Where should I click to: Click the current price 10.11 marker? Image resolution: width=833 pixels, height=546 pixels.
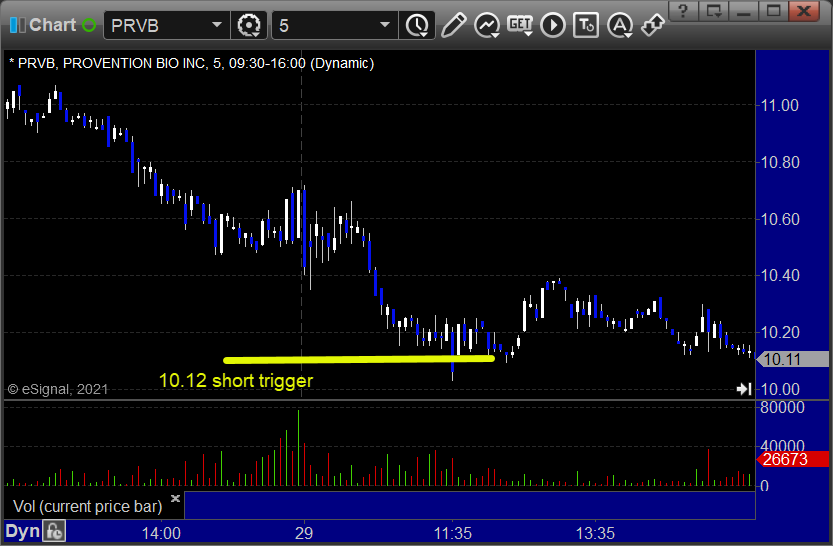(x=792, y=360)
